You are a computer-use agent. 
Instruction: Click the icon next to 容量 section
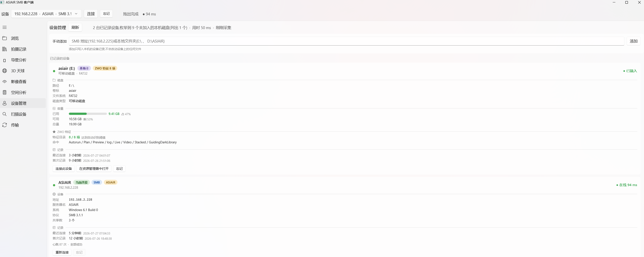click(54, 108)
